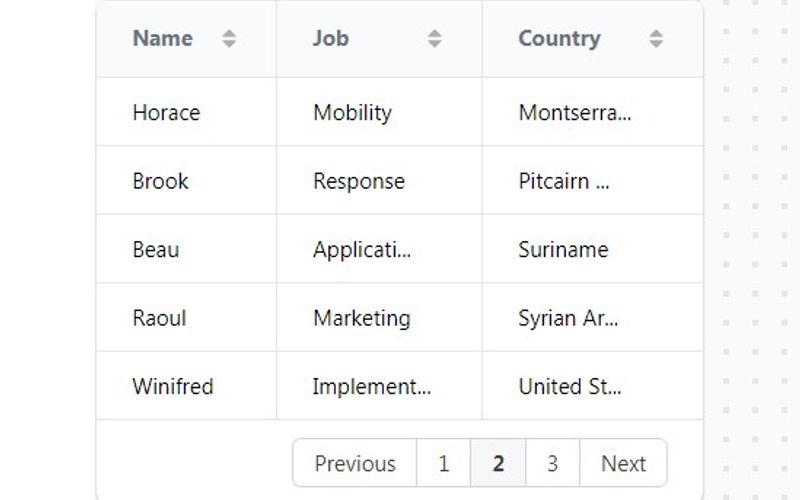Jump to page 3
This screenshot has width=800, height=500.
pos(552,463)
